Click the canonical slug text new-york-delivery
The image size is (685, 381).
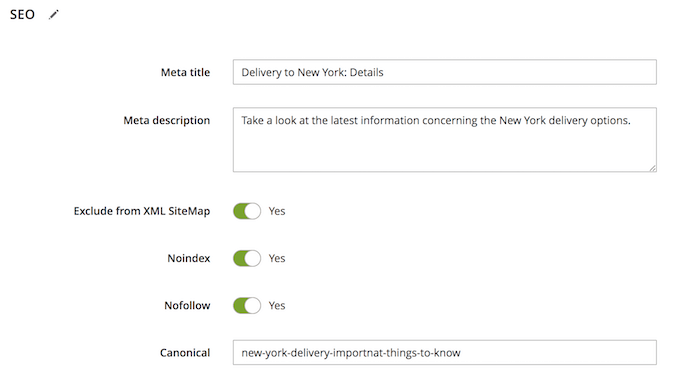(286, 353)
